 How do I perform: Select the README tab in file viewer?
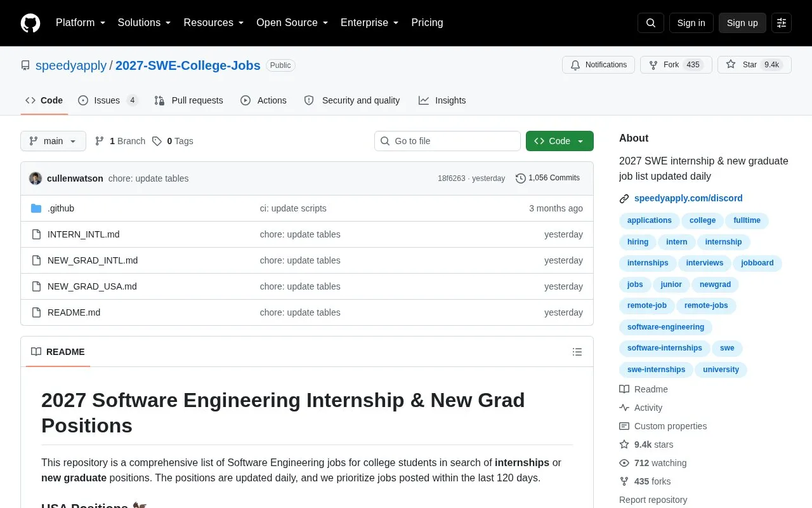click(x=58, y=352)
